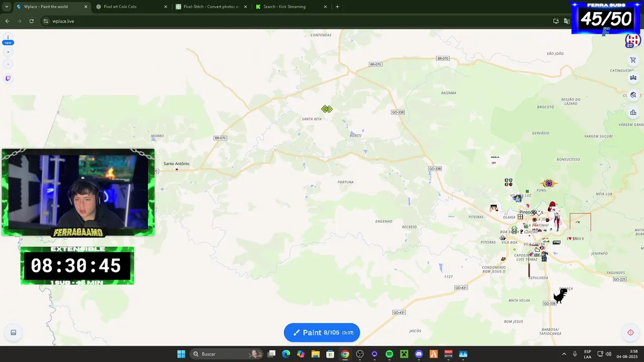Image resolution: width=644 pixels, height=362 pixels.
Task: Zoom out with the minus button
Action: point(8,64)
